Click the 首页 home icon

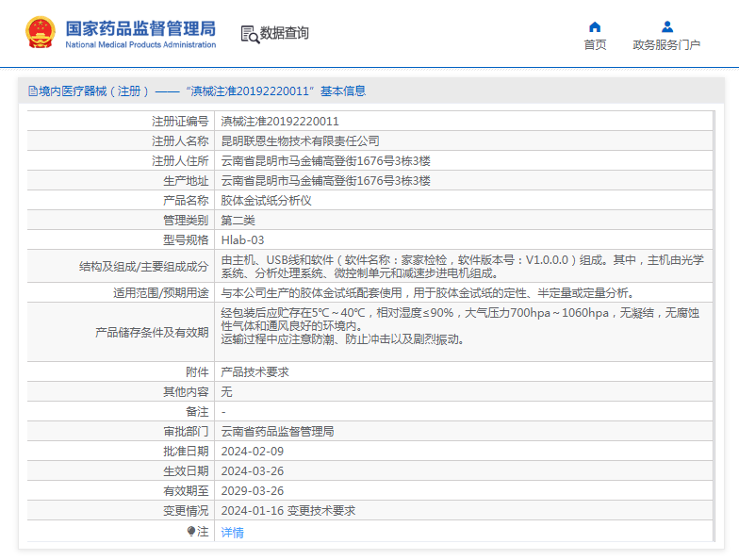point(595,26)
